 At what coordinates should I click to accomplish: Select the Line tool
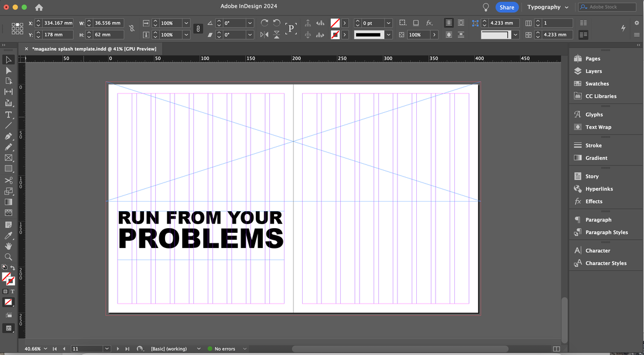(8, 126)
